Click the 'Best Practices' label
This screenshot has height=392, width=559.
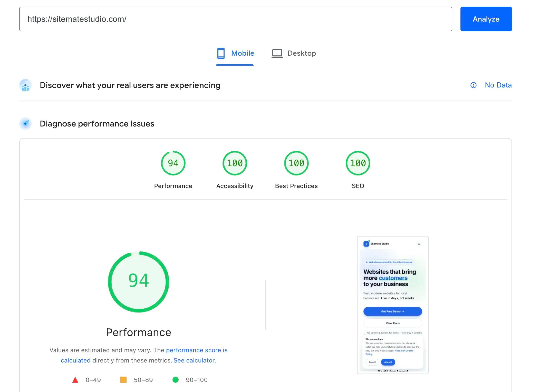(x=296, y=186)
